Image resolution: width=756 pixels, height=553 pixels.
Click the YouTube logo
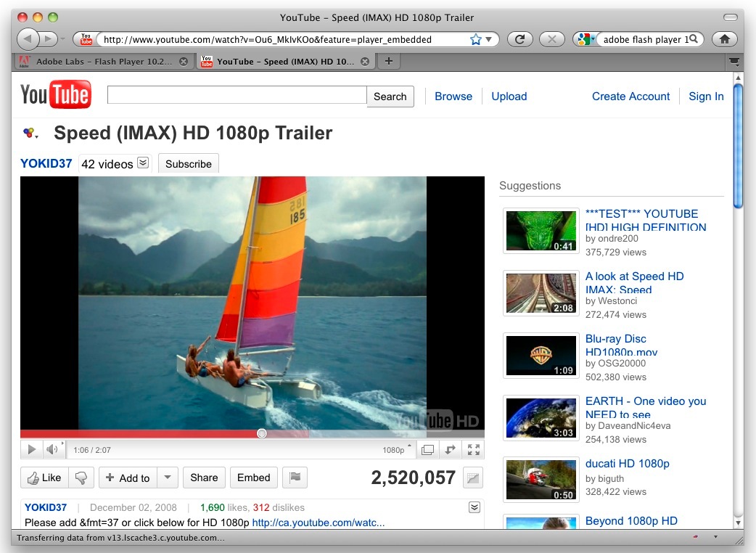coord(56,94)
